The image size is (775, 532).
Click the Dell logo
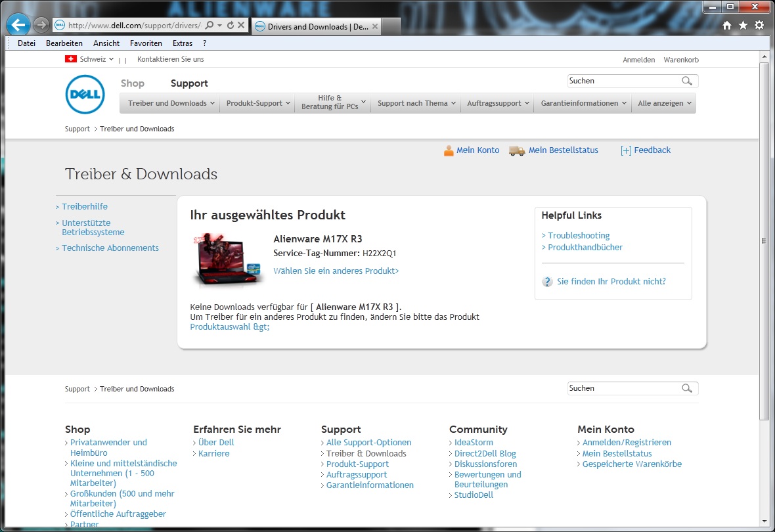85,95
